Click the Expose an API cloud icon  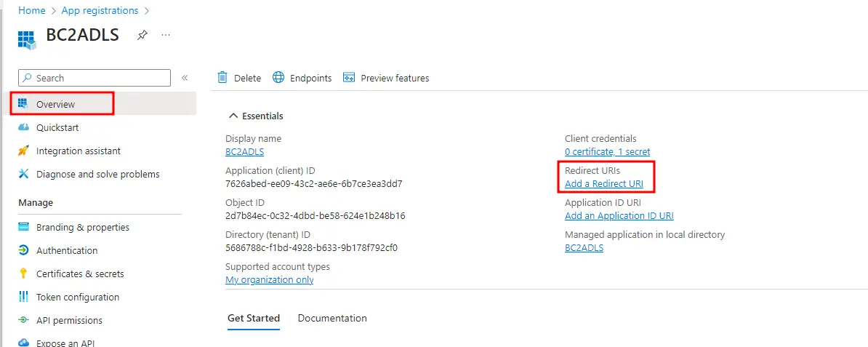pos(23,343)
